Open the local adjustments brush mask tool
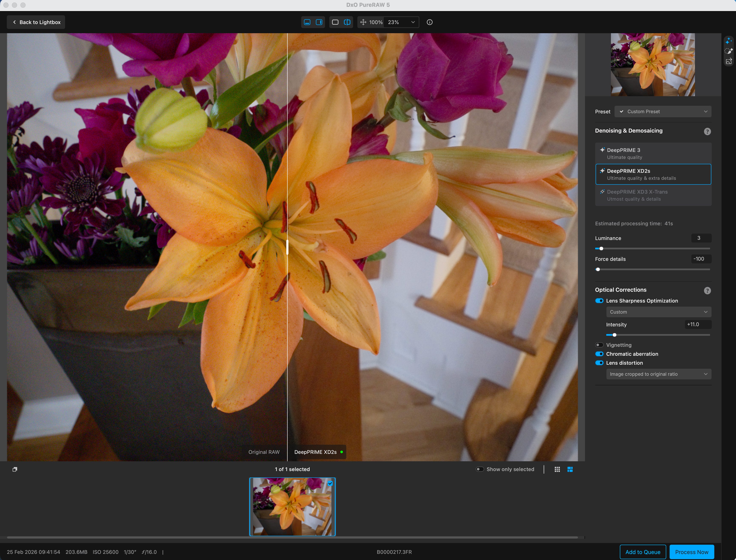736x560 pixels. pos(729,51)
